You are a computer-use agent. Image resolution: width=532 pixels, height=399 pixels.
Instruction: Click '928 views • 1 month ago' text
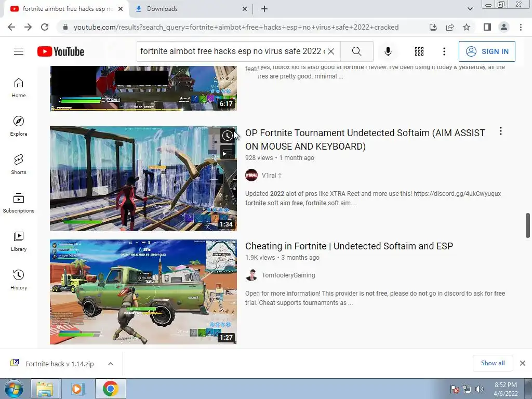point(280,158)
